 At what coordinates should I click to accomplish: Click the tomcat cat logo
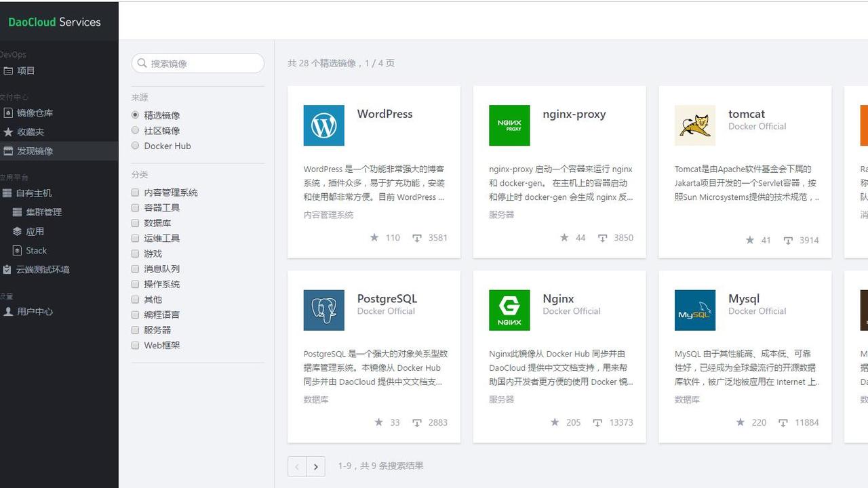[695, 125]
